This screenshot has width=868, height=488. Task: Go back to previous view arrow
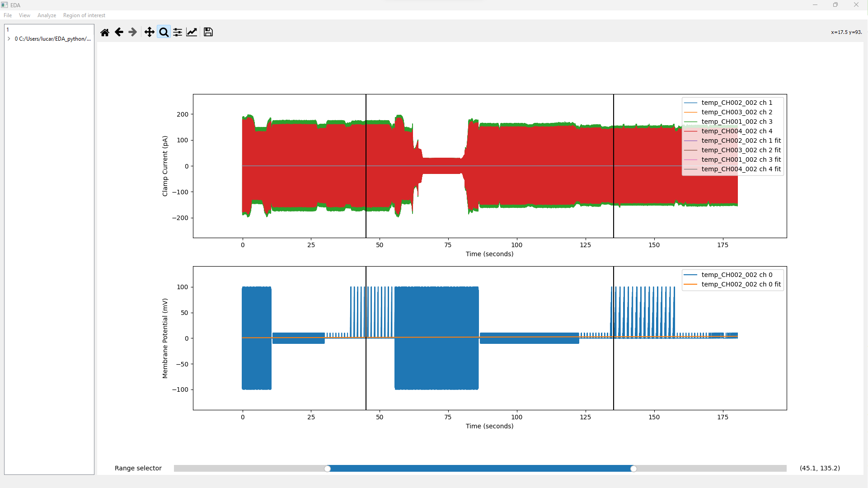119,32
